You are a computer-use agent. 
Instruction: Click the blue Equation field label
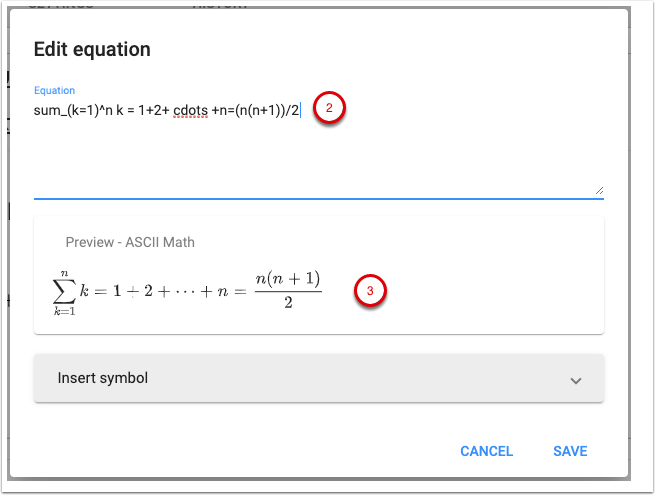click(x=54, y=90)
